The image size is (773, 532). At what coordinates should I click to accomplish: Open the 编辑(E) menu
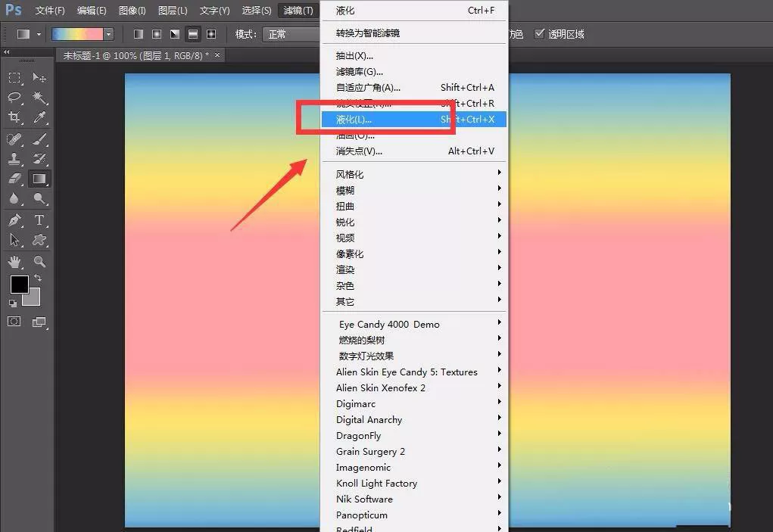tap(92, 11)
